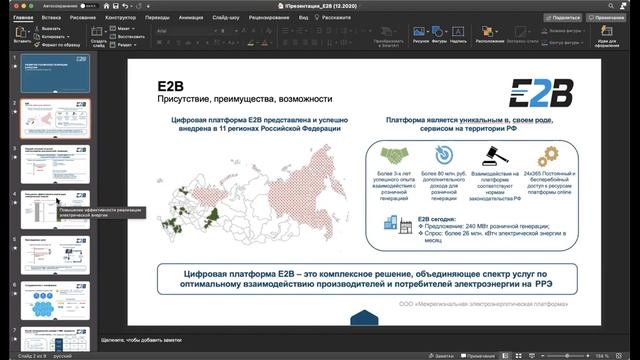Open the Слайд-шоу ribbon tab

[226, 18]
